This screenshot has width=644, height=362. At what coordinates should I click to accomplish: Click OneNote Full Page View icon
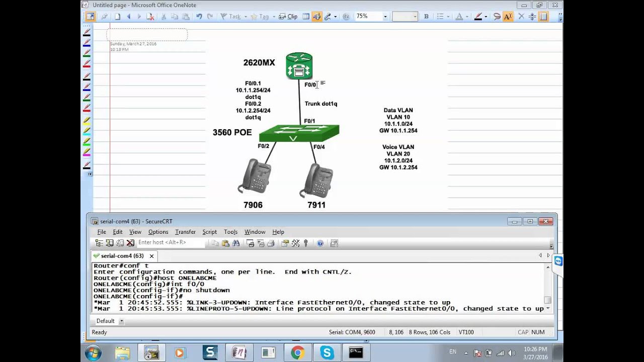pos(90,17)
